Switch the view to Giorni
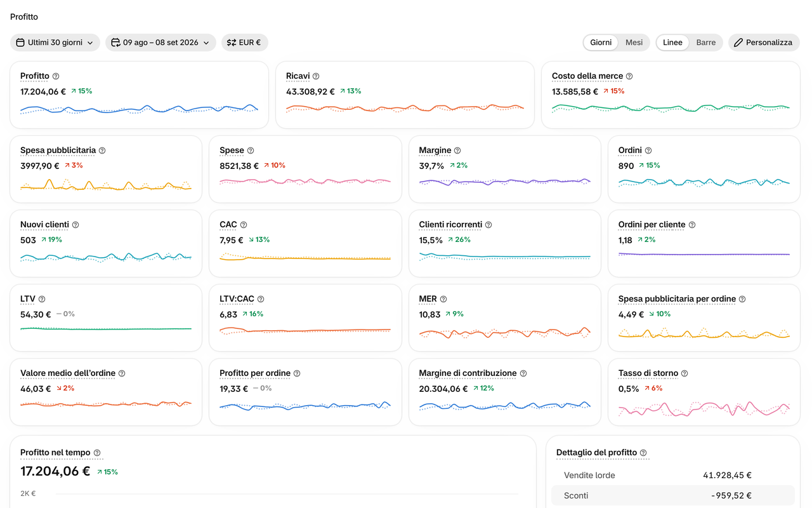The image size is (812, 508). coord(601,43)
